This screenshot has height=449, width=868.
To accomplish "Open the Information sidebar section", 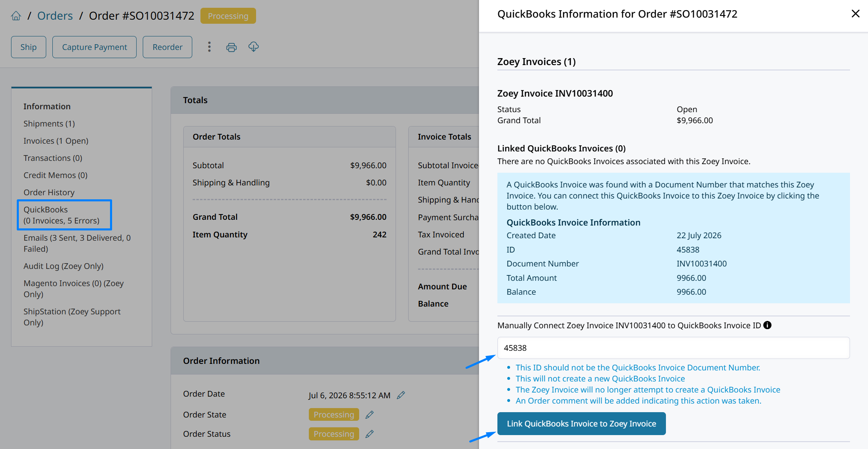I will click(x=47, y=106).
